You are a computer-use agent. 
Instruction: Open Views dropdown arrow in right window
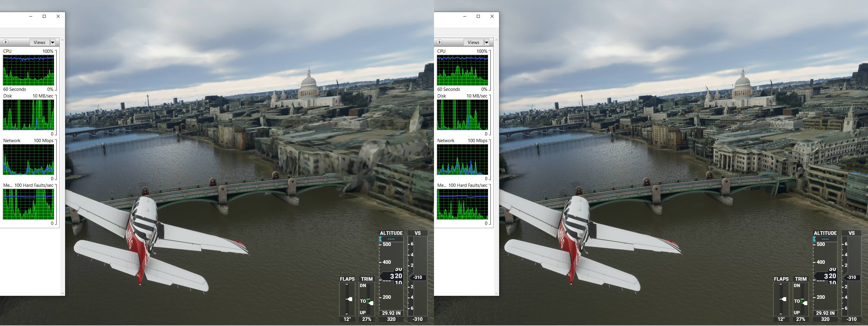(x=486, y=42)
